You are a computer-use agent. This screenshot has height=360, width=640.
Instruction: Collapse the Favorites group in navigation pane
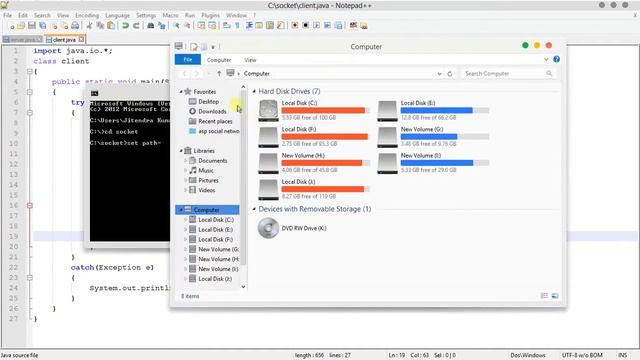pos(181,92)
